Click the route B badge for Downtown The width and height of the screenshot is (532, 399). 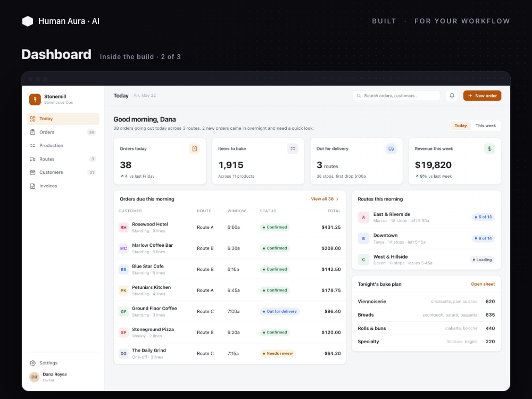tap(363, 238)
